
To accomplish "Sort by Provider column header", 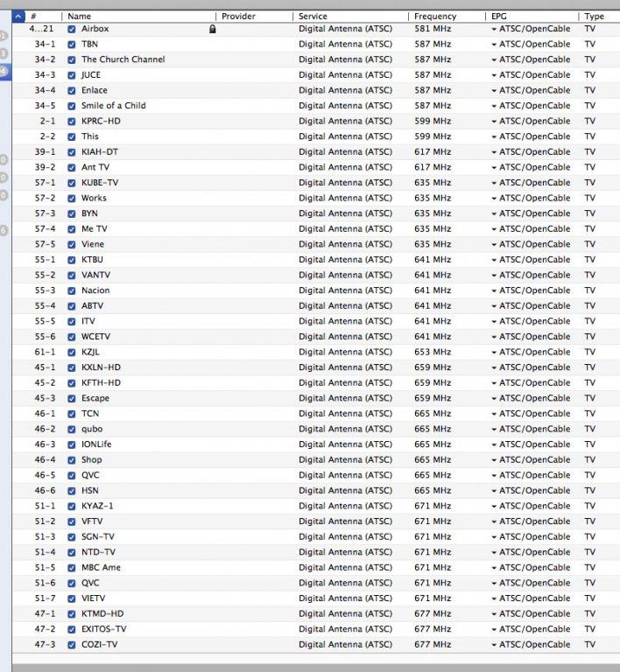I will (x=238, y=17).
